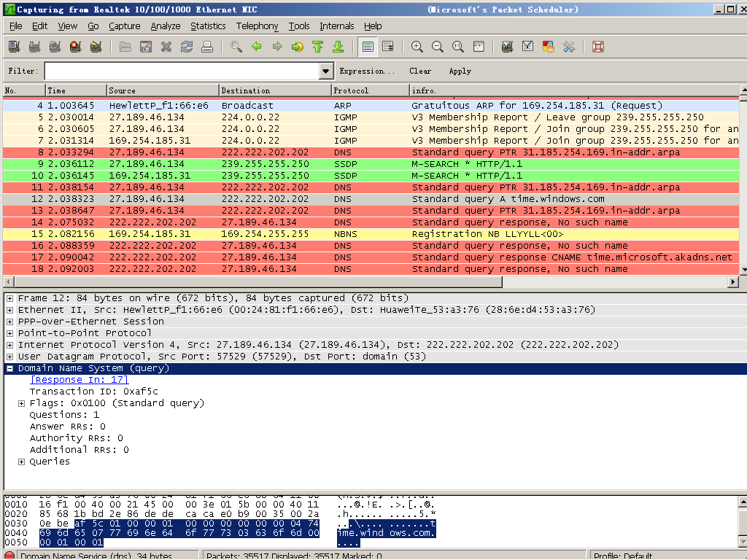Screen dimensions: 747x560
Task: Open the Internals menu
Action: [337, 26]
